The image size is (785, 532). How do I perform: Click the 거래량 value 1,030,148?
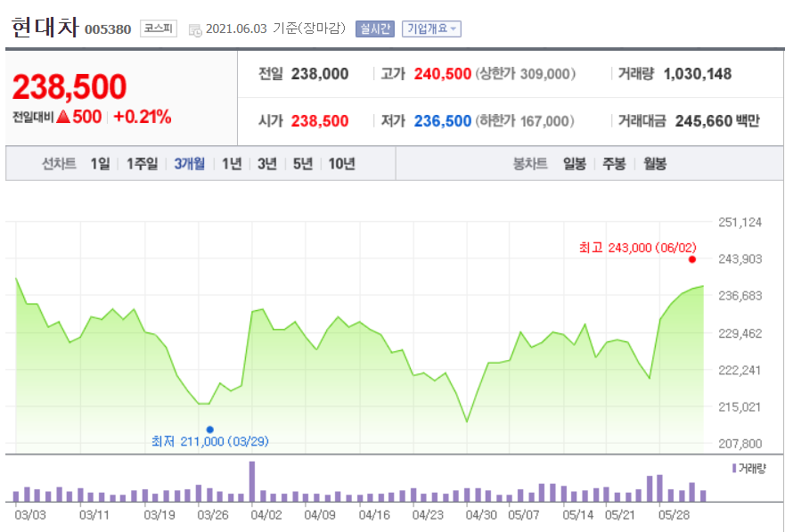click(x=698, y=74)
